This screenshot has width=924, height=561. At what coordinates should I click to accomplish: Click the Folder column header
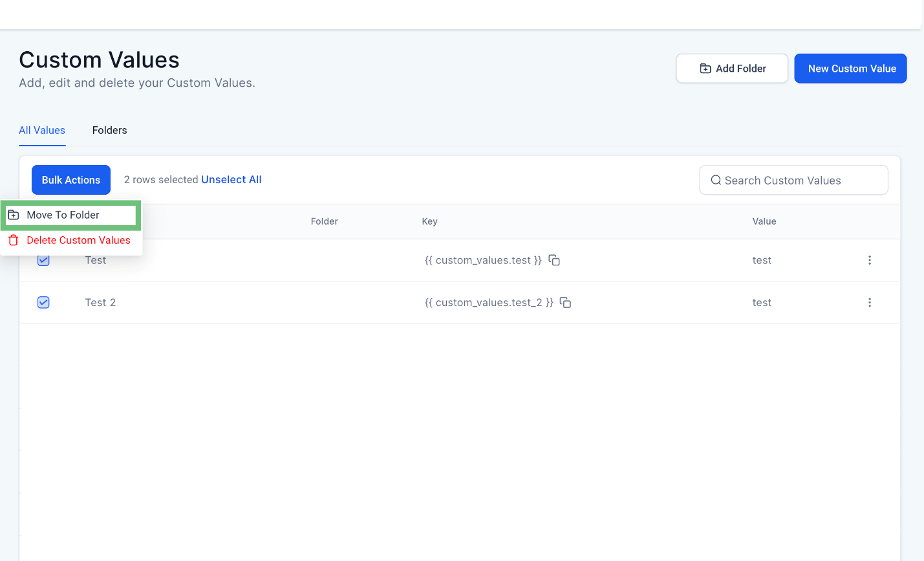coord(325,221)
